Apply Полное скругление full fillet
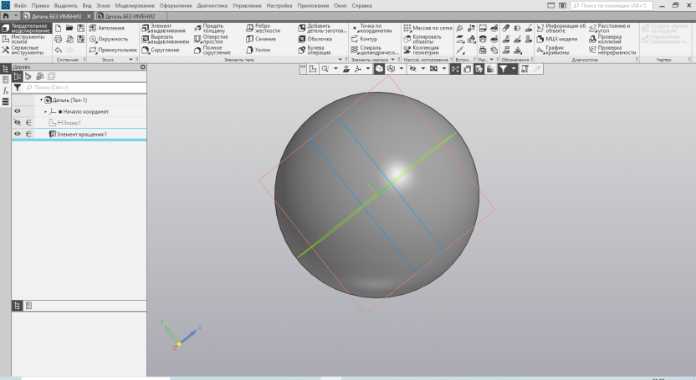This screenshot has width=696, height=380. [x=212, y=50]
